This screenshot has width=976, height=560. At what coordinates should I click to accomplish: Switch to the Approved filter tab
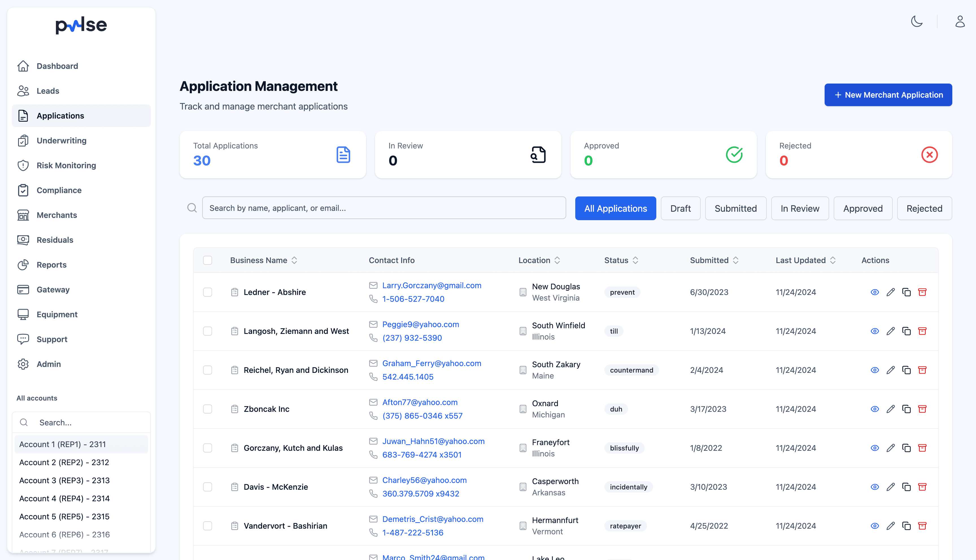pyautogui.click(x=863, y=208)
